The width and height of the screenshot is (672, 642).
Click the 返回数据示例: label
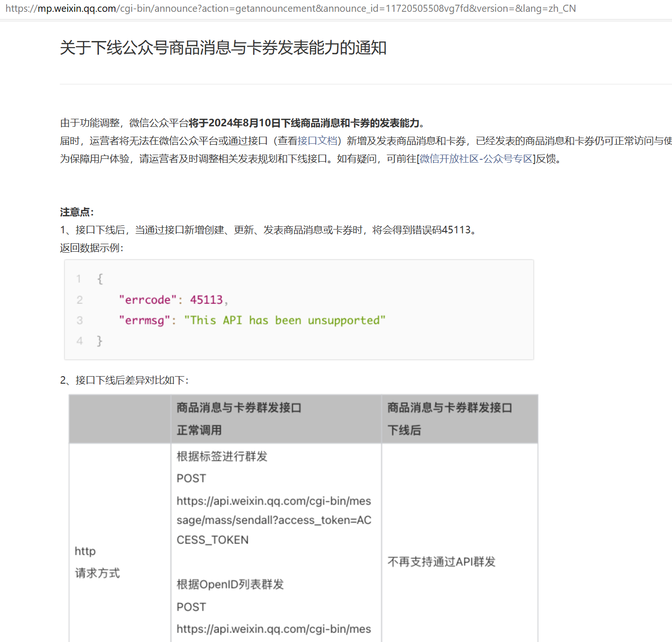(91, 248)
